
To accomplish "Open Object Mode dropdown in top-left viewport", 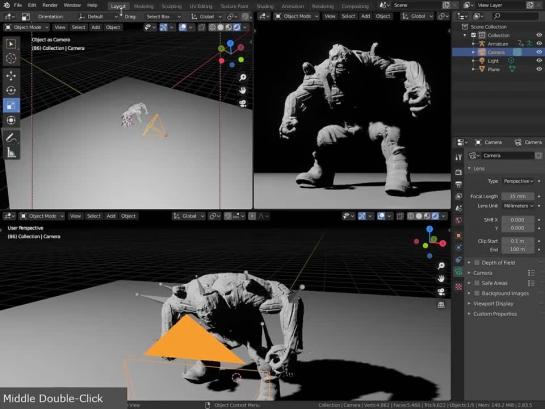I will [27, 27].
